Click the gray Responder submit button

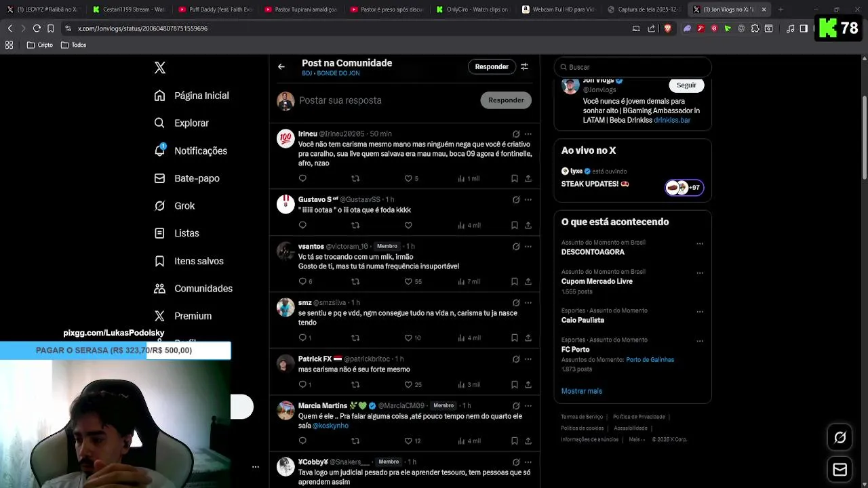pos(506,100)
